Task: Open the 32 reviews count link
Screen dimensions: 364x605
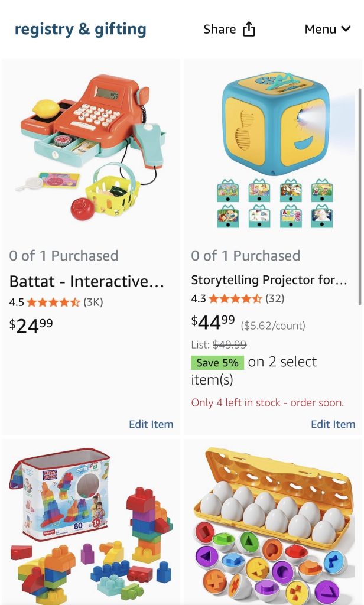Action: pyautogui.click(x=275, y=299)
